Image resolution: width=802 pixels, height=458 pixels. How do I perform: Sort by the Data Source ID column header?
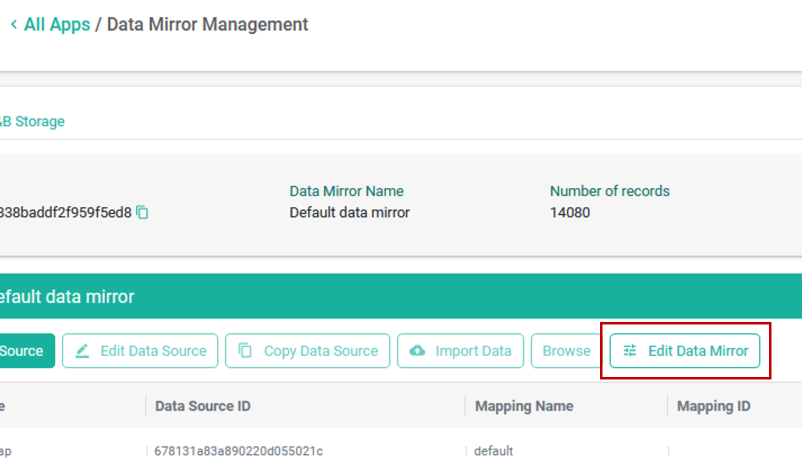pos(203,406)
